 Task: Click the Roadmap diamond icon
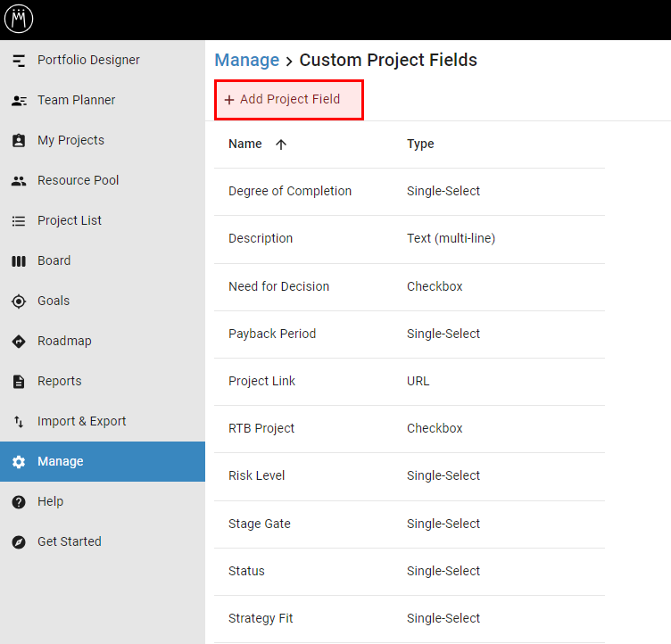coord(19,342)
